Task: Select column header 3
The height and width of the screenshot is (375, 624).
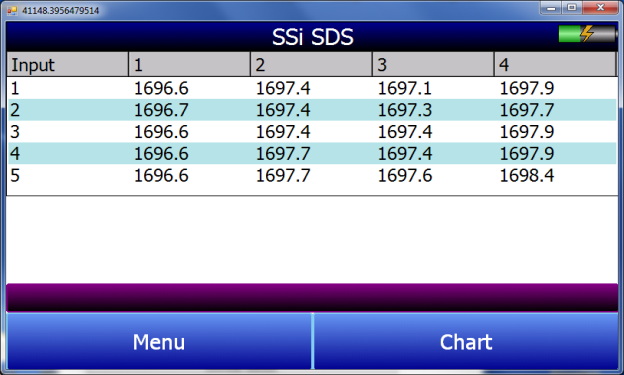Action: (433, 64)
